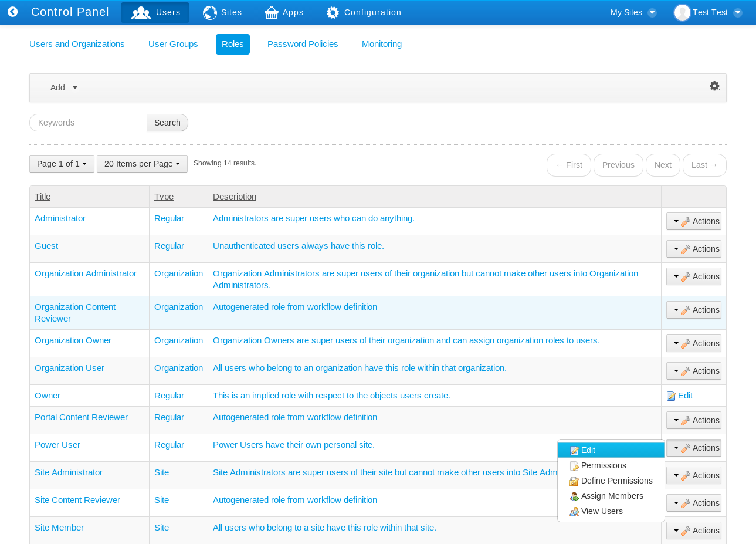Image resolution: width=756 pixels, height=544 pixels.
Task: Switch to Password Policies tab
Action: point(303,44)
